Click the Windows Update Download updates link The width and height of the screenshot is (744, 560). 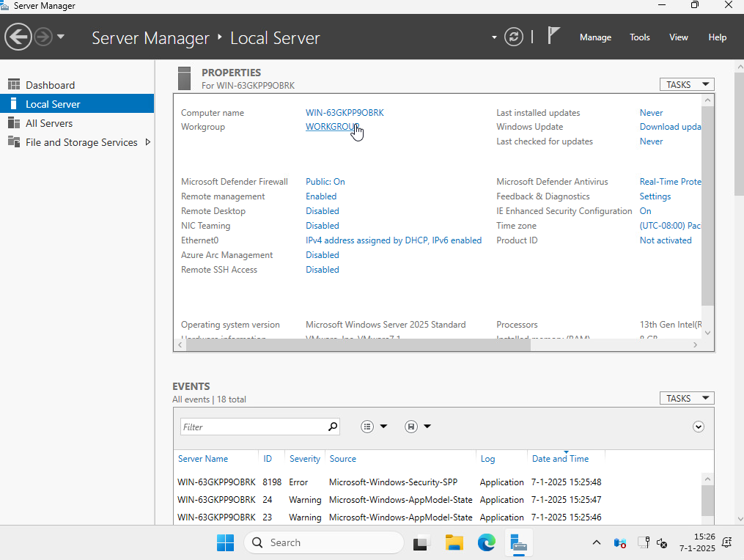click(670, 127)
